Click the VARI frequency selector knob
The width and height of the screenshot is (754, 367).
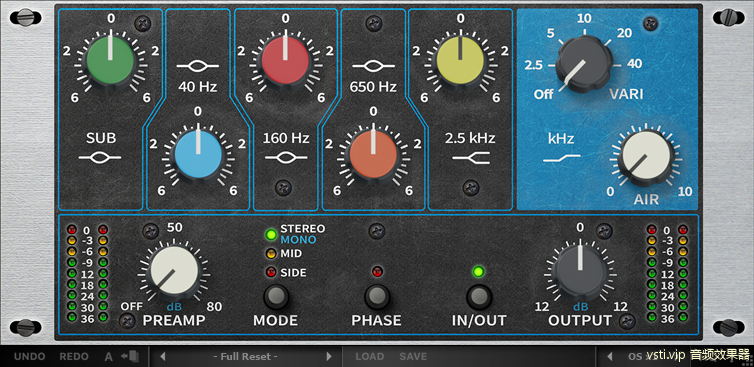point(584,64)
